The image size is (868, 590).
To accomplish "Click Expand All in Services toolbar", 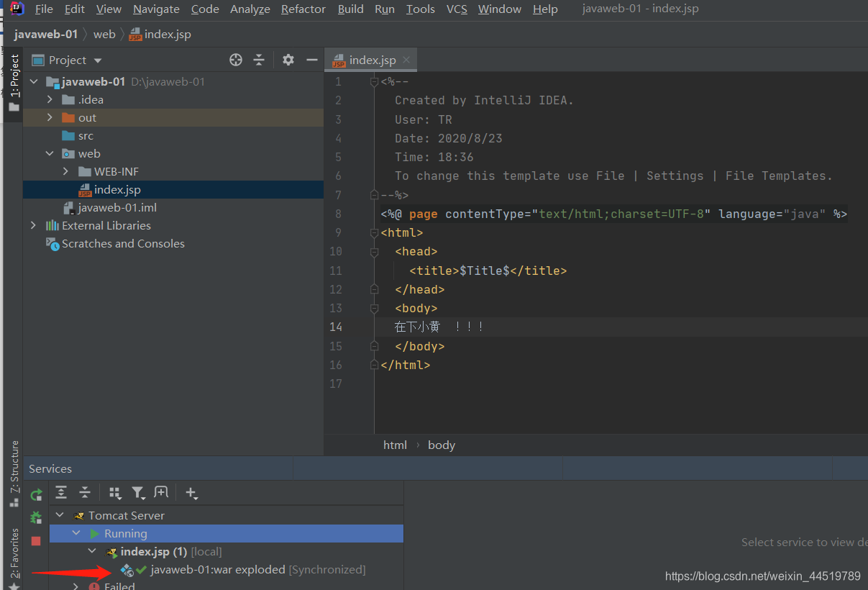I will [x=61, y=492].
